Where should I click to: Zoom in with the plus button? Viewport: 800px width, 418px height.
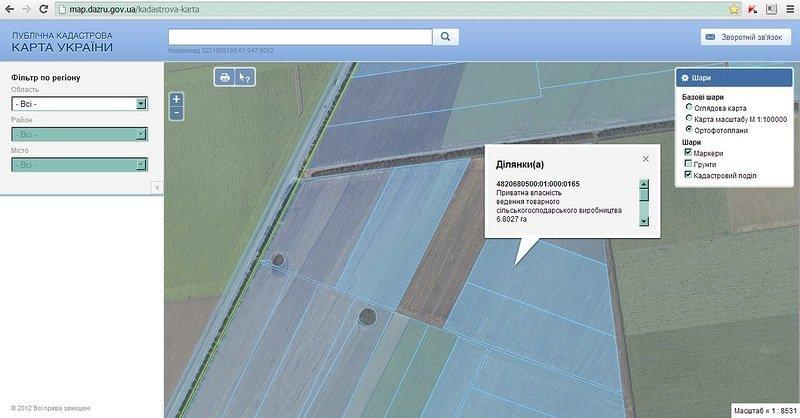[x=176, y=99]
